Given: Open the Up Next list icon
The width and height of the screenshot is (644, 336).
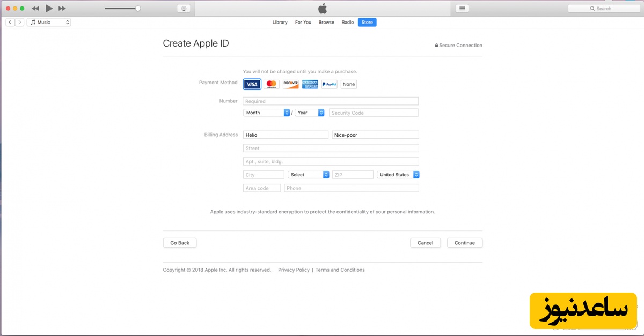Looking at the screenshot, I should 462,9.
